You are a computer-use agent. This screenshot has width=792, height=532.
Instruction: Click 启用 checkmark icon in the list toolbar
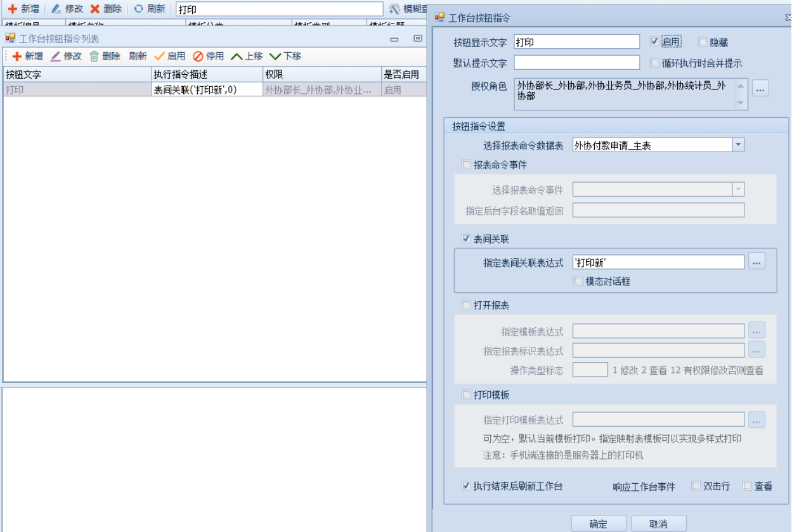[x=160, y=56]
